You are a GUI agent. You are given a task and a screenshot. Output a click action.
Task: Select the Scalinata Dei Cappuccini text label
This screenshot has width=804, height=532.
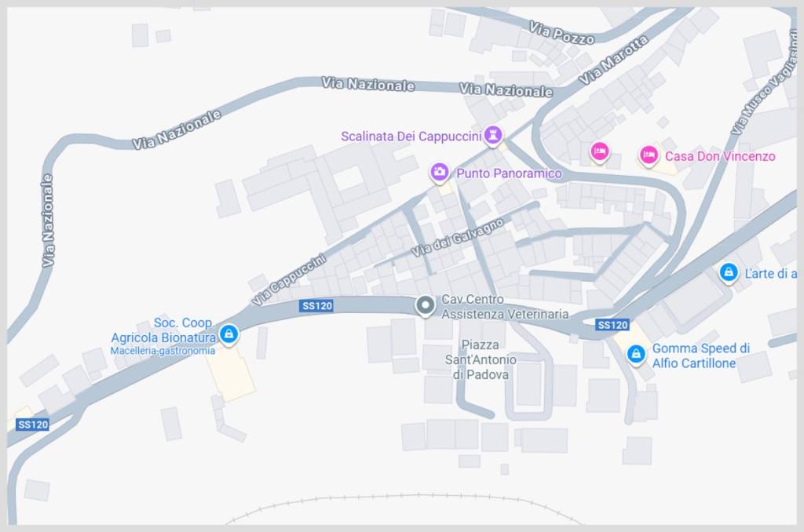[411, 137]
